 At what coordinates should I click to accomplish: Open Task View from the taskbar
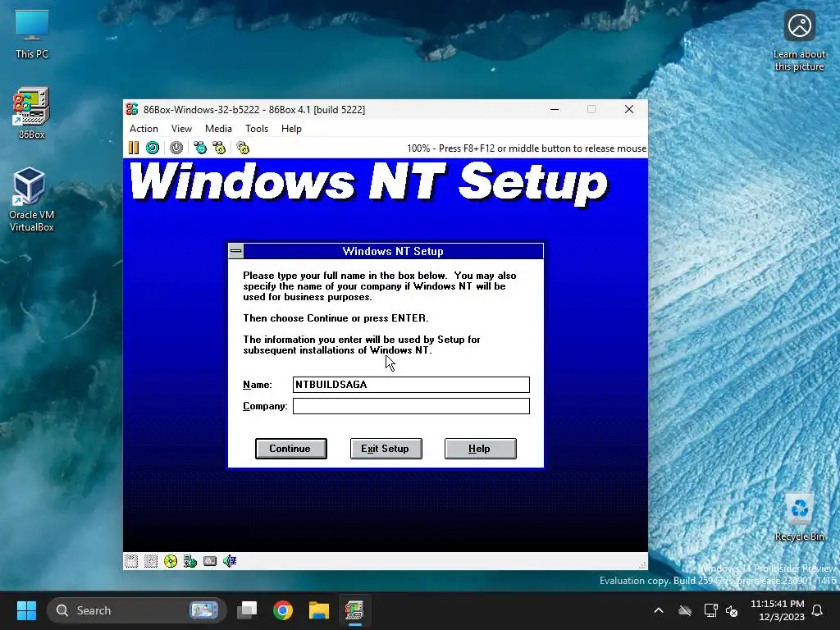[248, 610]
